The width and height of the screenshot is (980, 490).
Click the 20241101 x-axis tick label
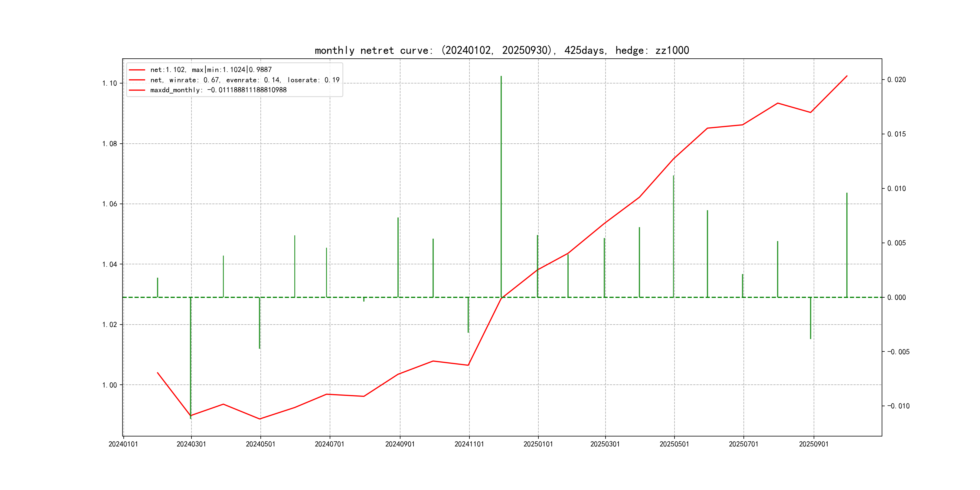click(x=469, y=444)
